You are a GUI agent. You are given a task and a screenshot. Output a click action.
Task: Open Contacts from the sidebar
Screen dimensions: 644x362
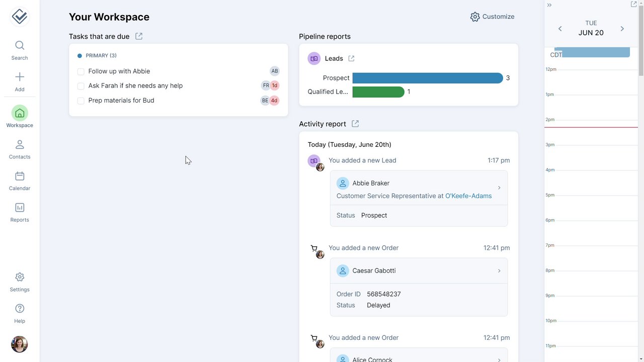20,145
